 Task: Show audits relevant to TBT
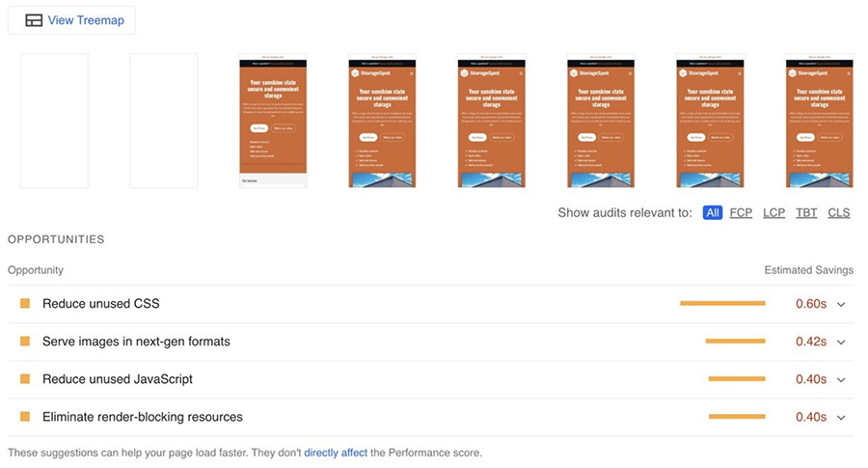tap(806, 212)
